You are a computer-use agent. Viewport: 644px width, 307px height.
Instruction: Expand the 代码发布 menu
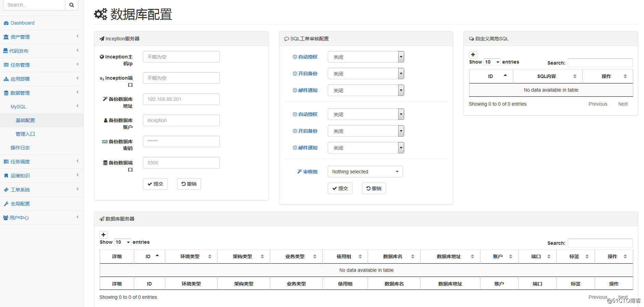pos(42,51)
